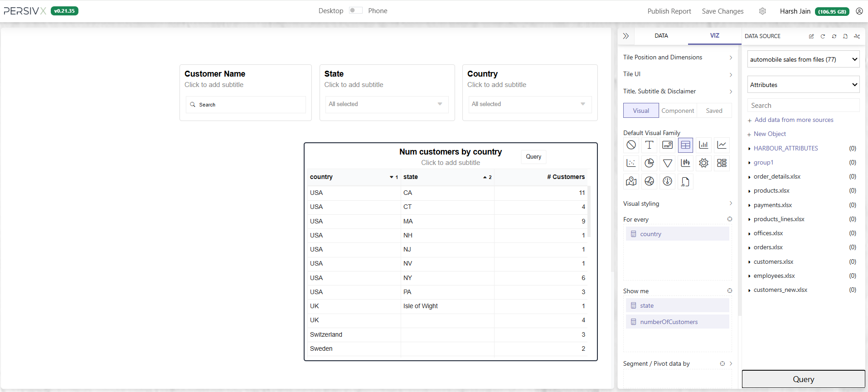
Task: Expand the HARBOUR_ATTRIBUTES tree node
Action: coord(749,149)
